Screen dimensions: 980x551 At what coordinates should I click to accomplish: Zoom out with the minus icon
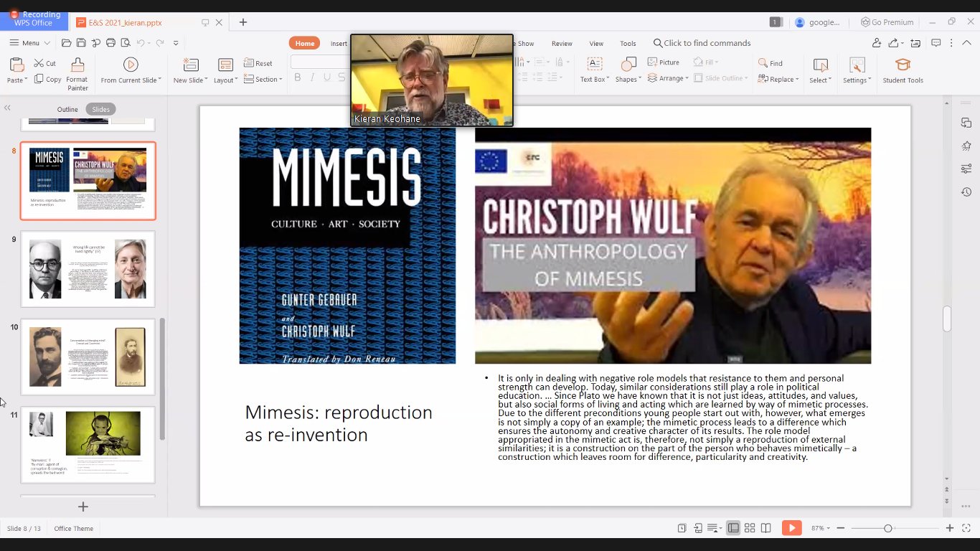[841, 528]
